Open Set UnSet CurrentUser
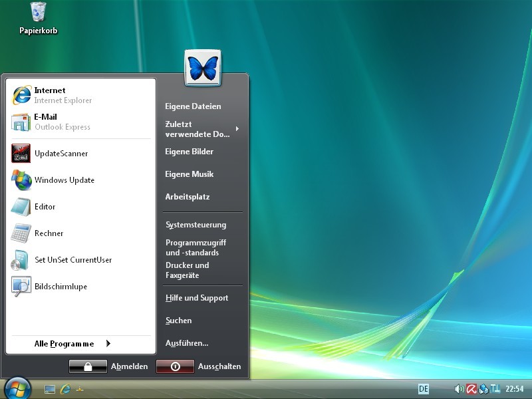The image size is (532, 399). (x=72, y=260)
